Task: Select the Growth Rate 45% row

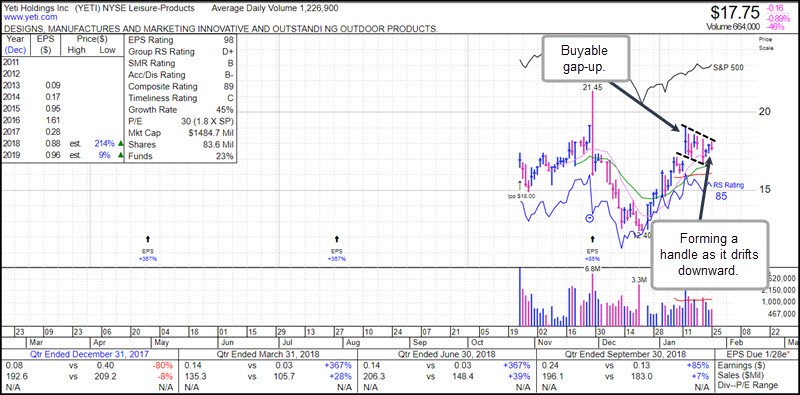Action: pyautogui.click(x=181, y=110)
